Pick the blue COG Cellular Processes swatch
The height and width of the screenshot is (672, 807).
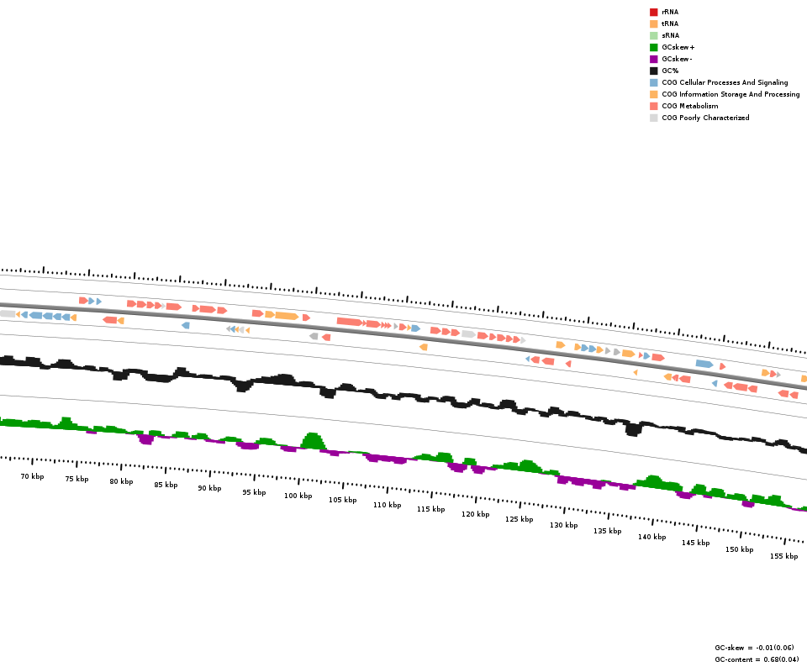(x=653, y=82)
